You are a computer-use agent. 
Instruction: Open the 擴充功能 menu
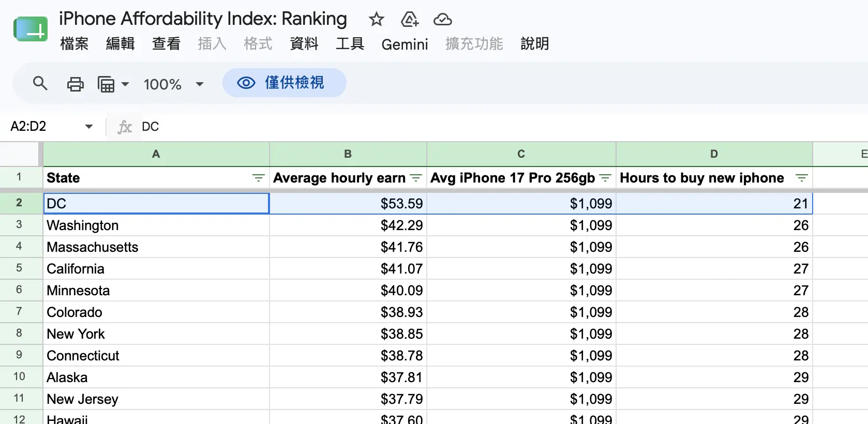pyautogui.click(x=474, y=44)
